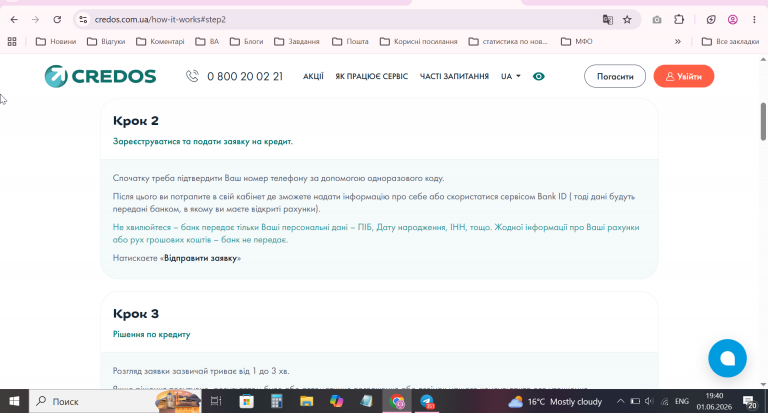The width and height of the screenshot is (768, 413).
Task: Click the browser forward arrow
Action: coord(35,20)
